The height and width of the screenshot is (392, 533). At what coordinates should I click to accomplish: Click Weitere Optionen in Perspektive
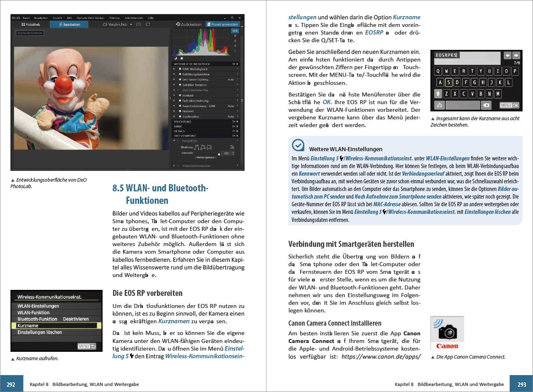tap(206, 158)
